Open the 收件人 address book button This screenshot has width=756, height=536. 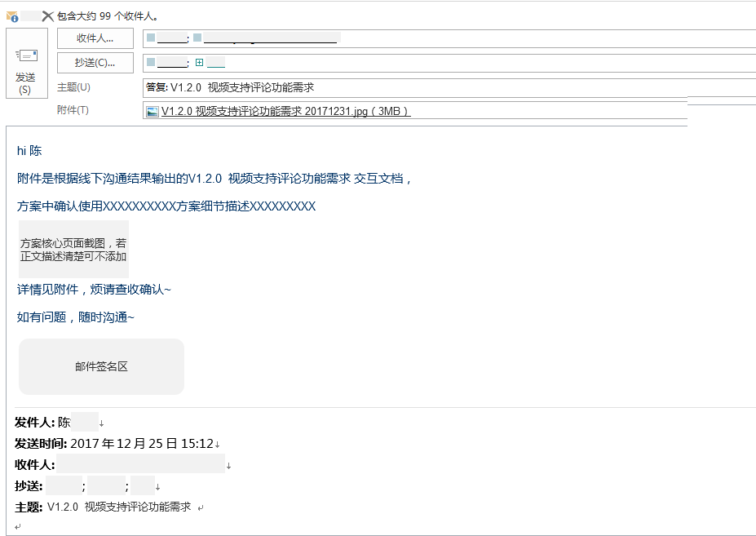[95, 38]
